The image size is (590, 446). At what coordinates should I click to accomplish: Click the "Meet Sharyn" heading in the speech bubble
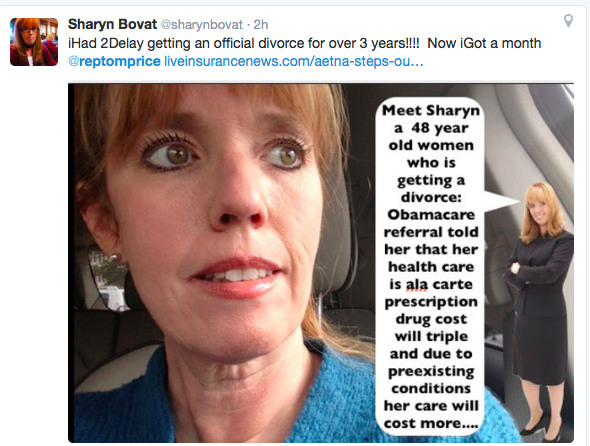point(431,110)
